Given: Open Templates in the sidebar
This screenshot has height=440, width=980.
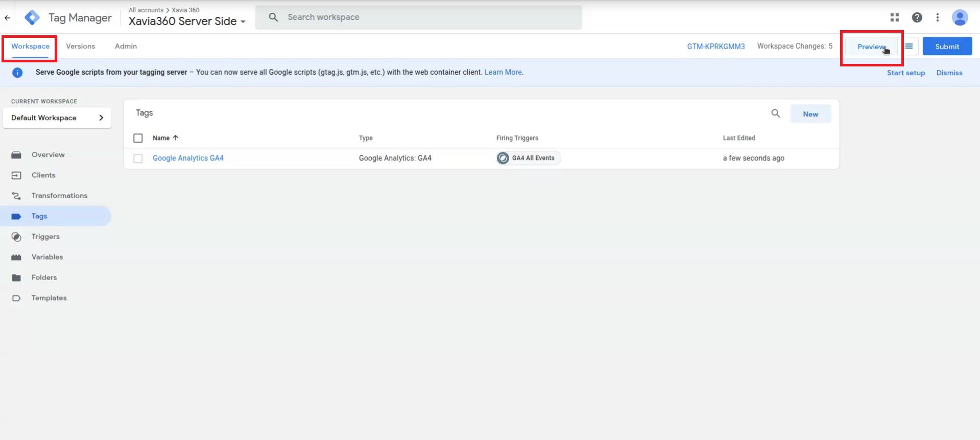Looking at the screenshot, I should [x=49, y=297].
